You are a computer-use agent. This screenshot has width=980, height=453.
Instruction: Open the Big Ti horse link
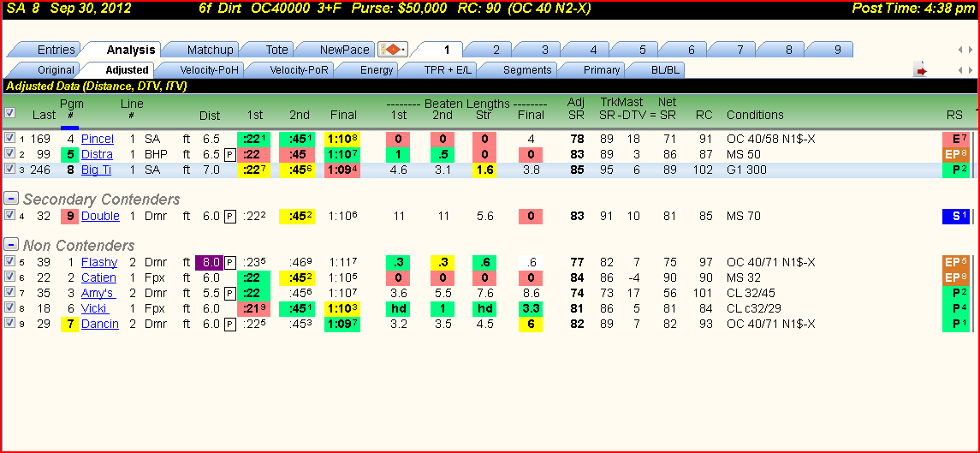pos(96,170)
